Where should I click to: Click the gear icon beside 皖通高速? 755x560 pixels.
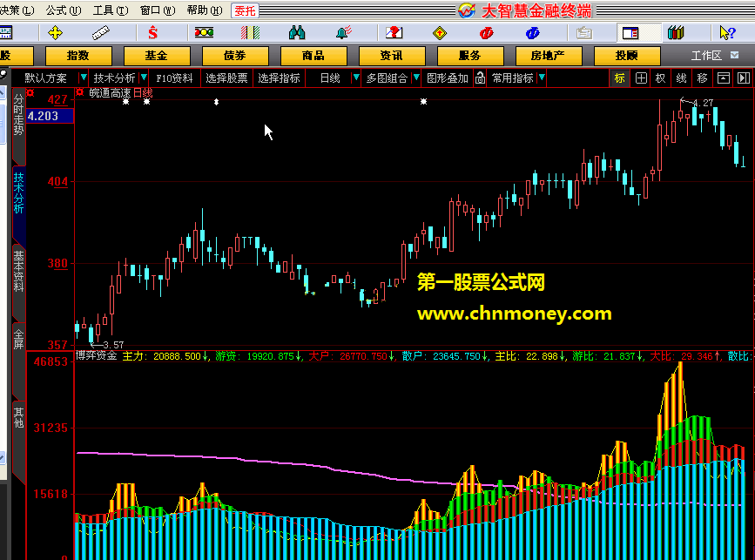tap(80, 92)
